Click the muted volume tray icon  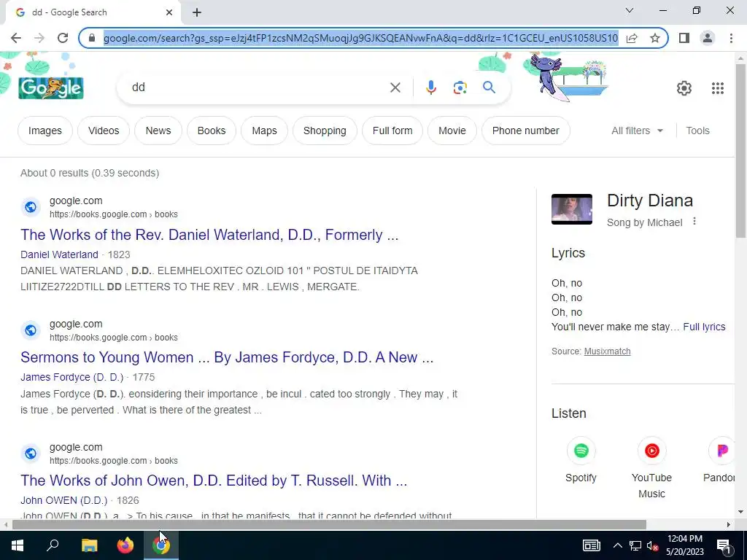click(652, 545)
